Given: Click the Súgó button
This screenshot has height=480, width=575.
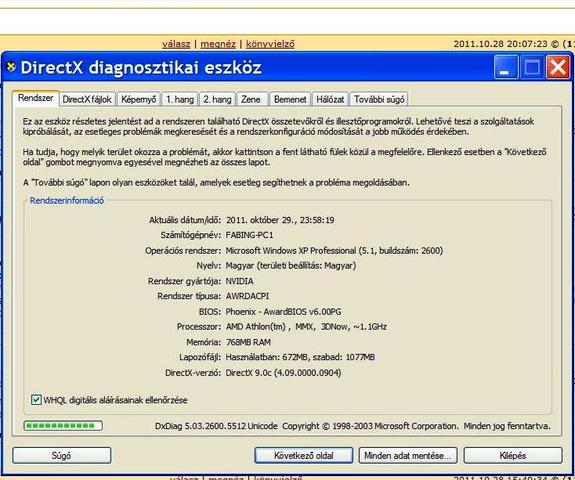Looking at the screenshot, I should click(x=62, y=455).
